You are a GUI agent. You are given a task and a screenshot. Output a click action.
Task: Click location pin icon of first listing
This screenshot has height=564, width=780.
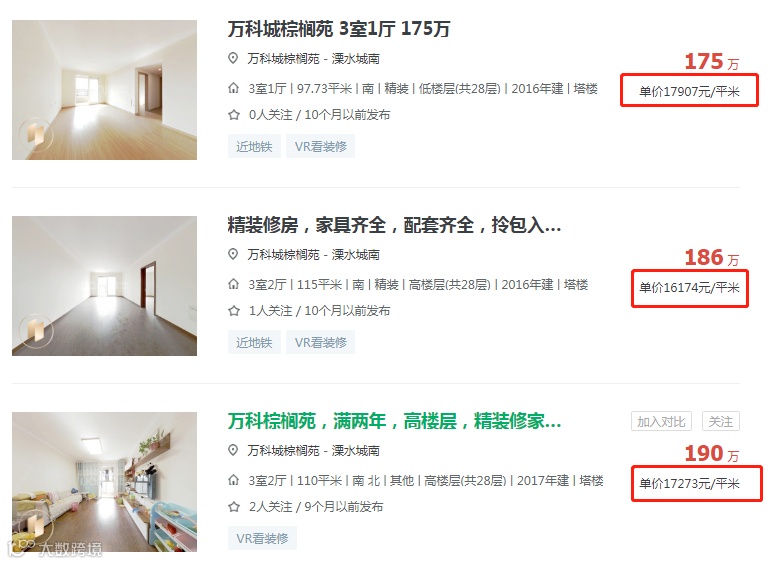point(233,59)
